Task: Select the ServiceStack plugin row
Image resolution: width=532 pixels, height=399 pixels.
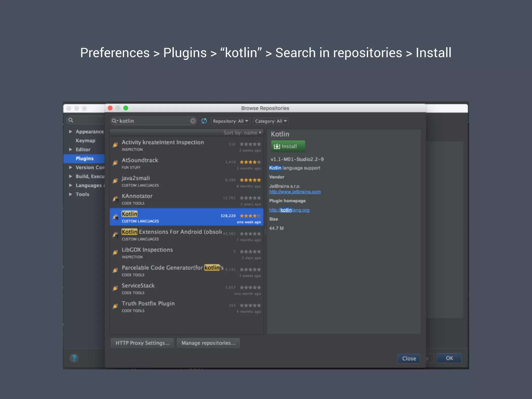Action: pyautogui.click(x=187, y=289)
